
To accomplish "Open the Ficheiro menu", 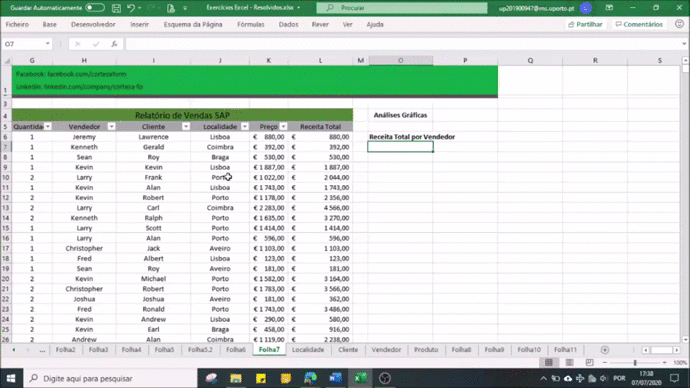I will [x=17, y=25].
